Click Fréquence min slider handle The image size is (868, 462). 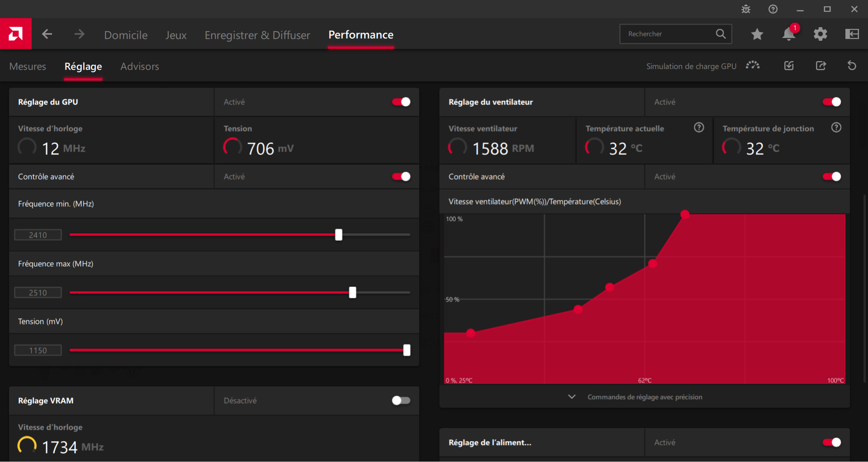(x=339, y=235)
